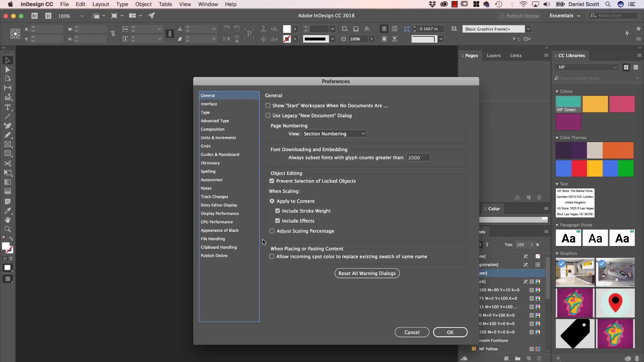Open Adobe Stock via St icon

[48, 16]
